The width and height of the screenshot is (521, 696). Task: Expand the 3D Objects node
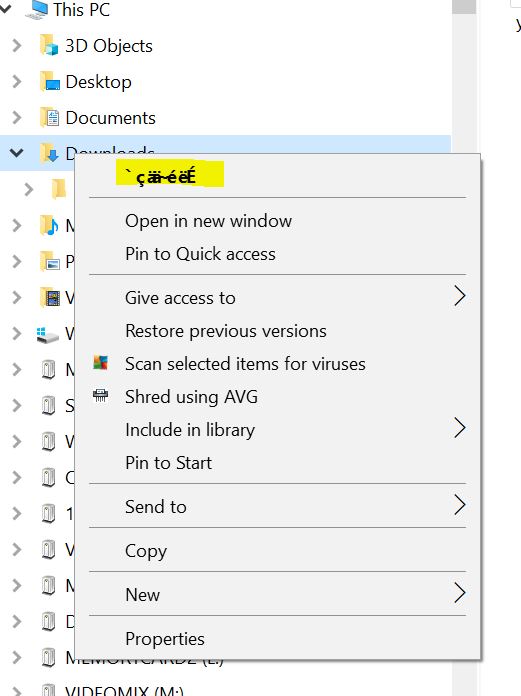click(x=16, y=45)
